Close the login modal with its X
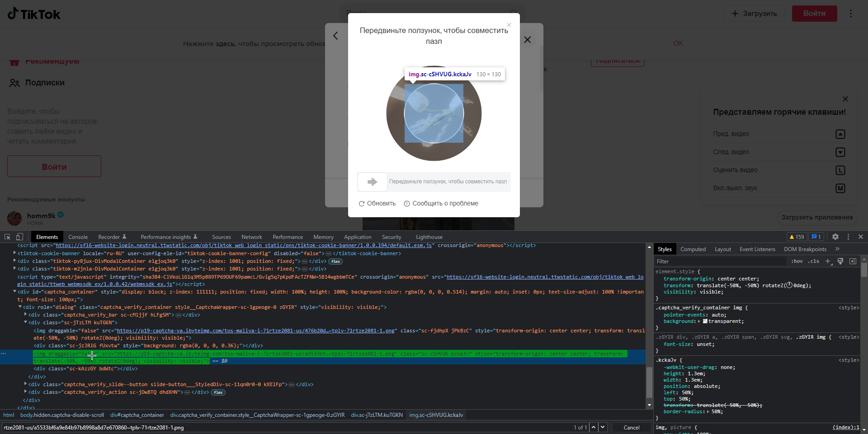This screenshot has width=868, height=434. 528,40
